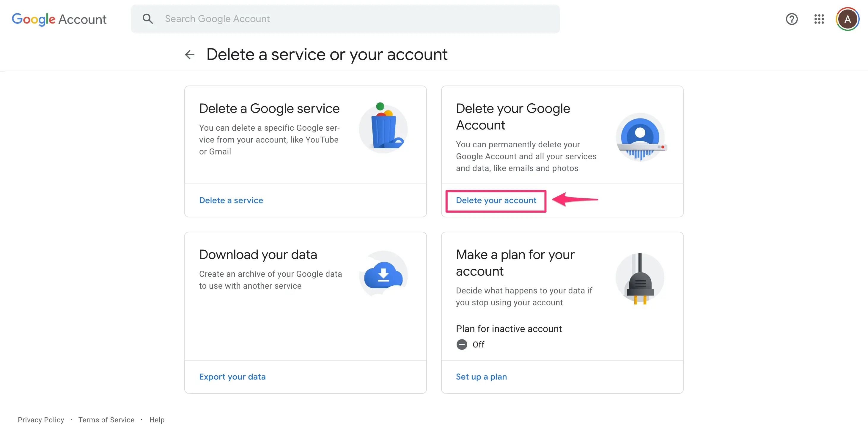Click the Help link in footer
This screenshot has width=868, height=433.
tap(157, 420)
